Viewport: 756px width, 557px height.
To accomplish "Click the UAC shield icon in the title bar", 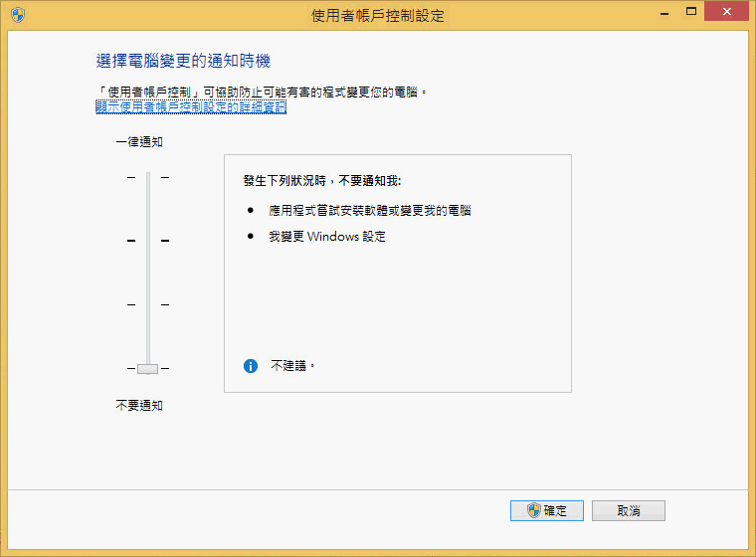I will click(18, 15).
